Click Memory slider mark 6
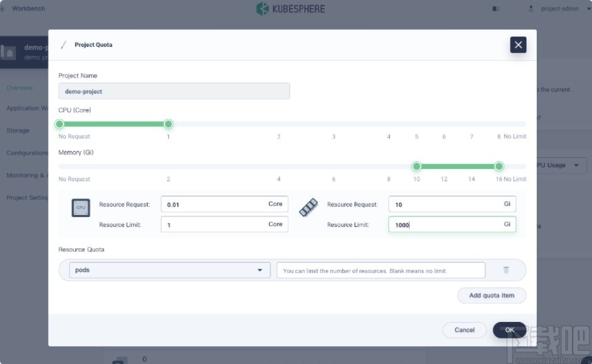Viewport: 592px width, 364px height. tap(334, 179)
